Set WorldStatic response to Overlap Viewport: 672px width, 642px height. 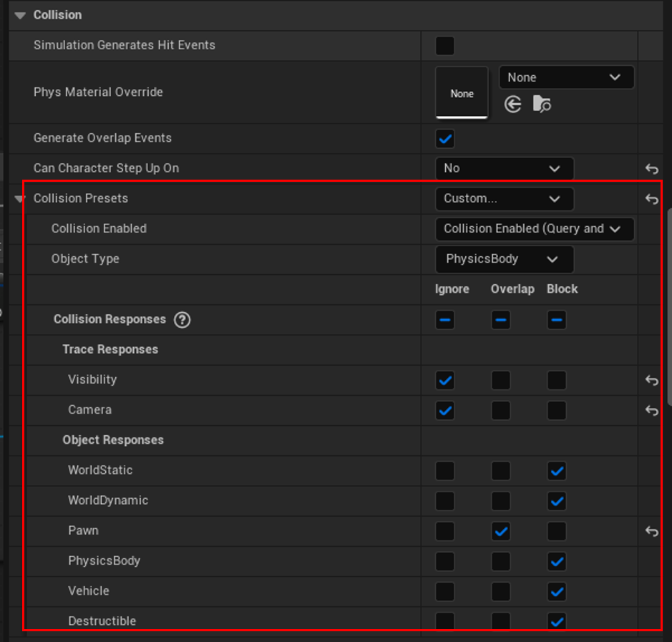click(x=501, y=471)
